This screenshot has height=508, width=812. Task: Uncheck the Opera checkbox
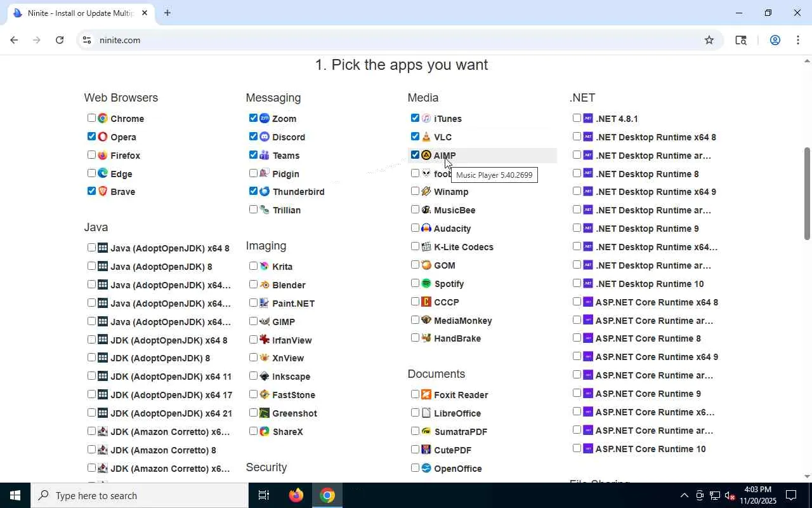click(91, 137)
